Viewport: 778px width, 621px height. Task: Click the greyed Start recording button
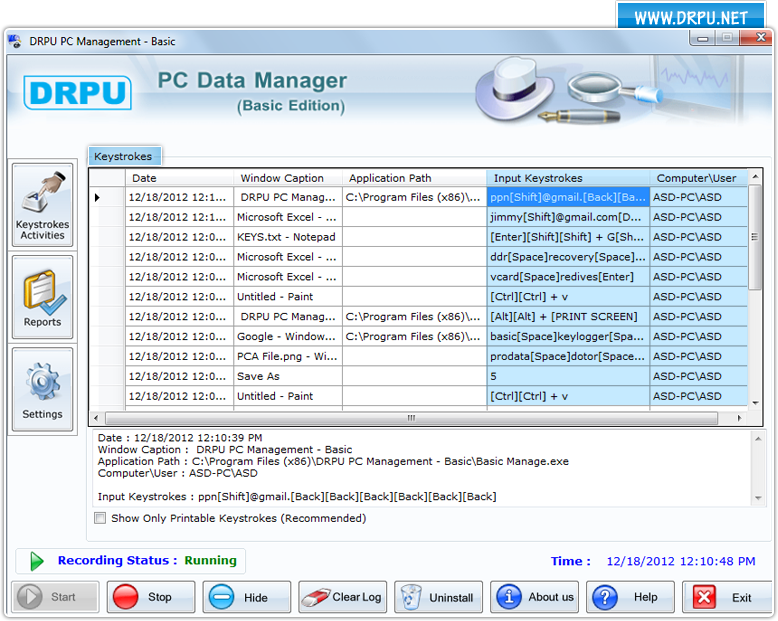(55, 597)
